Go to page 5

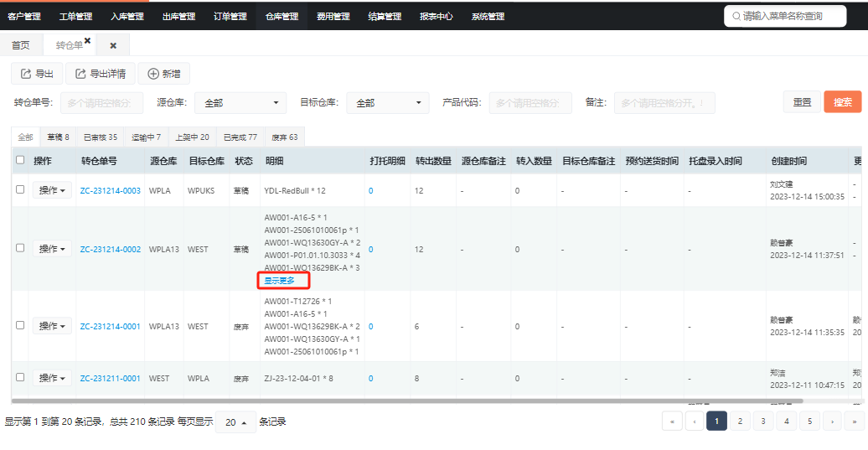pos(809,422)
